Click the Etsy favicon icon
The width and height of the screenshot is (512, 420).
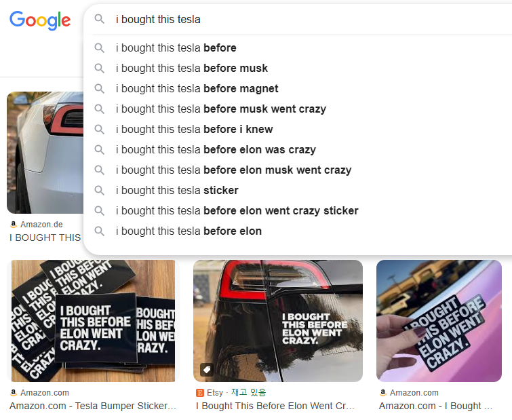click(200, 393)
